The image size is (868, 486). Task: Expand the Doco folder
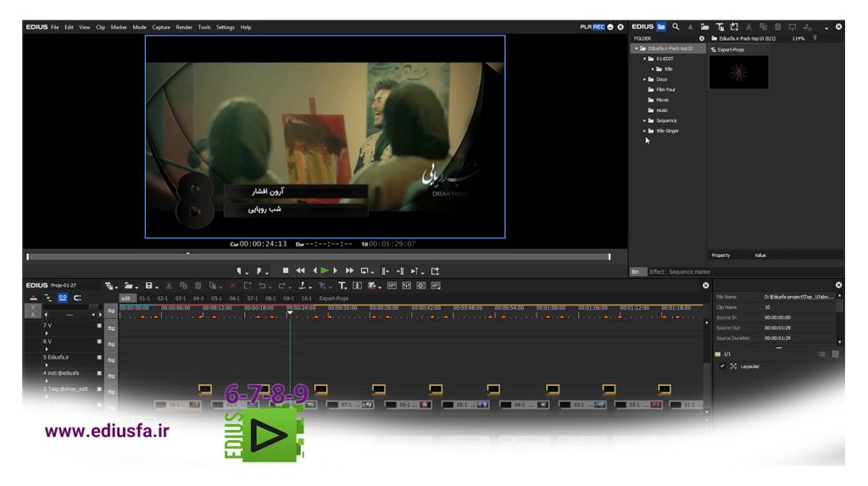[x=644, y=79]
